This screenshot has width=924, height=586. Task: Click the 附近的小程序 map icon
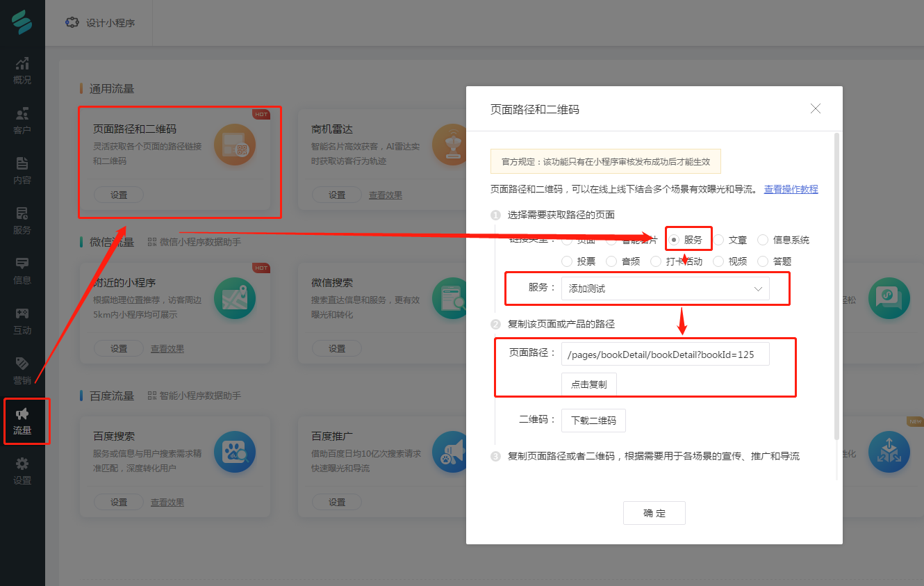235,298
